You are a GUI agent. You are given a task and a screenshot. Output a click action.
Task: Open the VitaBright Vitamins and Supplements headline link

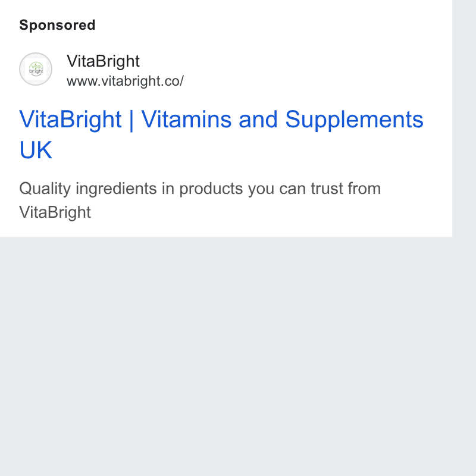pos(221,134)
